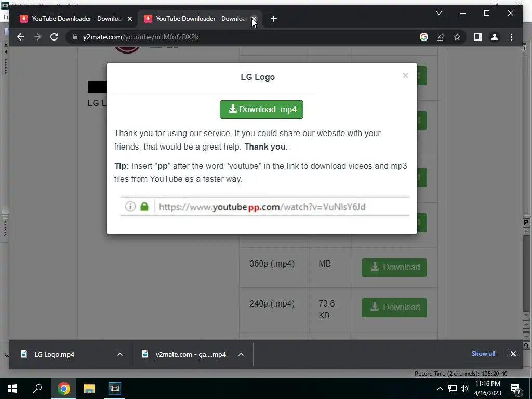Reload the y2mate page
This screenshot has height=399, width=532.
54,37
